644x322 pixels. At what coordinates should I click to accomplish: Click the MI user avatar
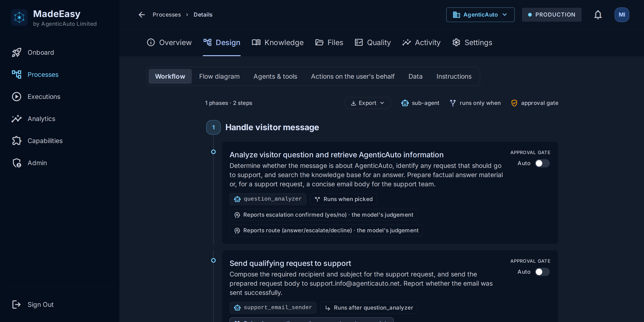click(621, 15)
